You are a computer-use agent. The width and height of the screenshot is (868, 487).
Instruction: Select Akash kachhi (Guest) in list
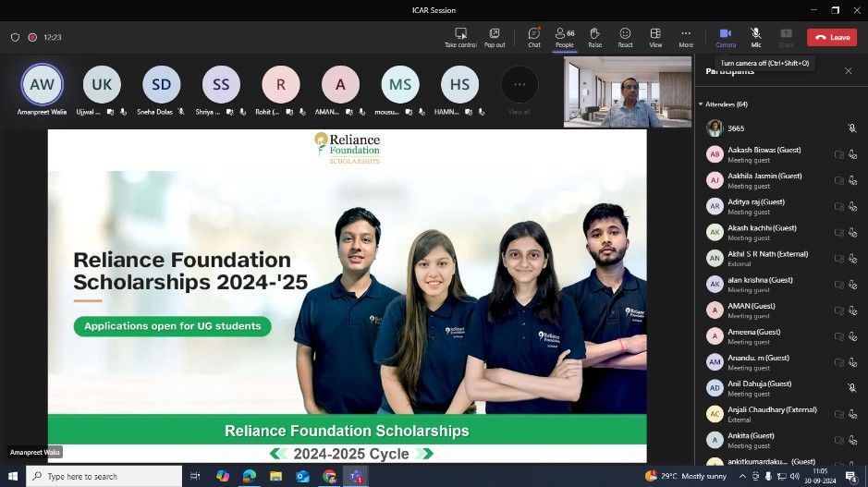781,233
